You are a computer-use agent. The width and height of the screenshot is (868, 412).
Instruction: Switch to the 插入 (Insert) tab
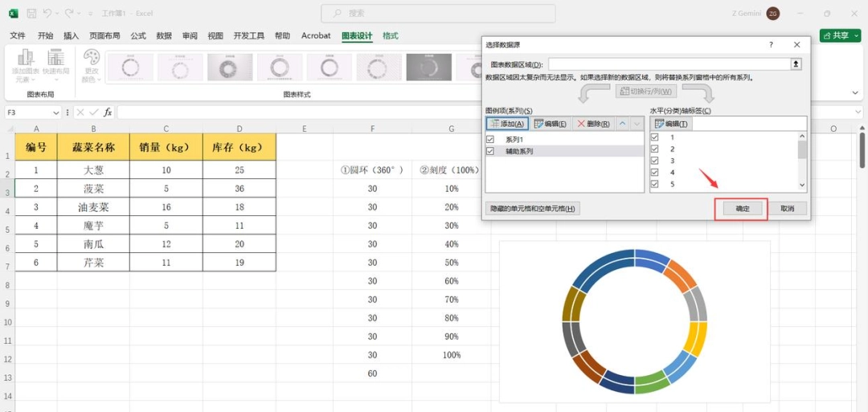[x=72, y=35]
